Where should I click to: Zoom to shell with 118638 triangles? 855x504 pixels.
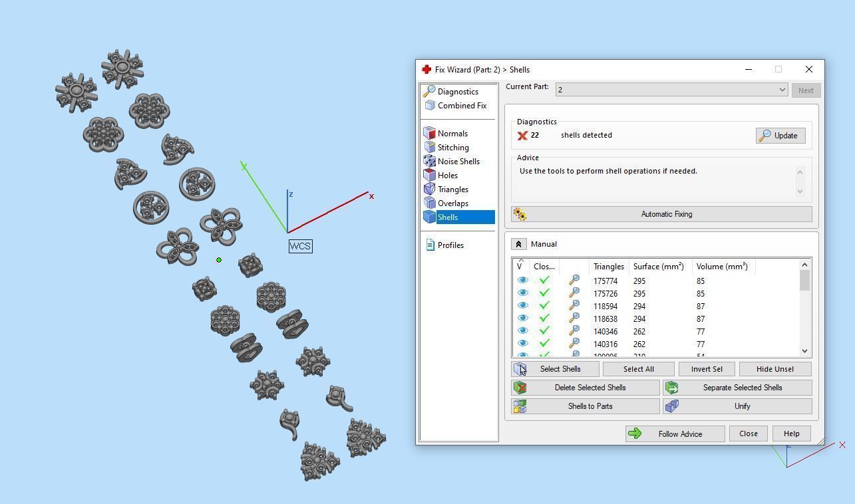(574, 318)
